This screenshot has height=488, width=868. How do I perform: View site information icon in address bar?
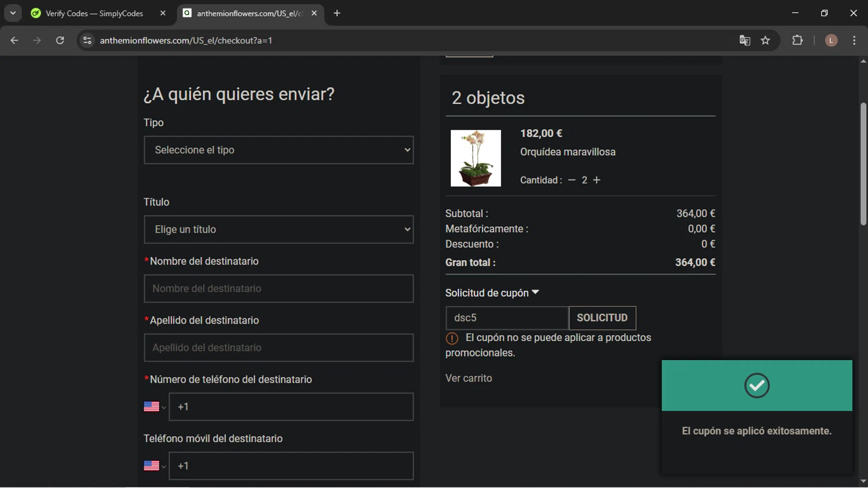pyautogui.click(x=87, y=41)
